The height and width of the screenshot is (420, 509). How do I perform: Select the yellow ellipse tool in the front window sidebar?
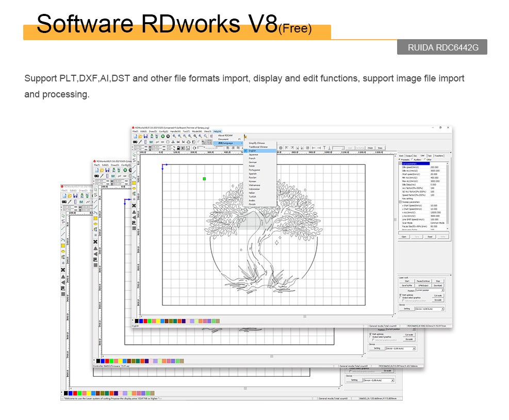(x=134, y=188)
